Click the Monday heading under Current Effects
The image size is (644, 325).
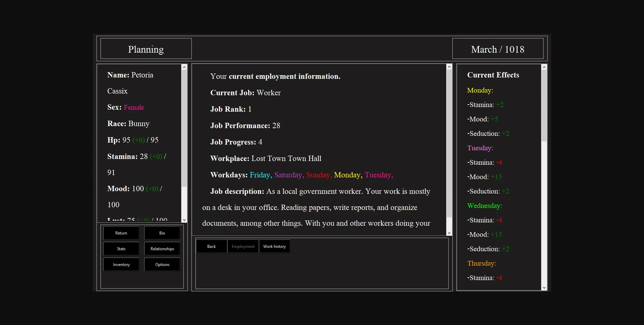pyautogui.click(x=480, y=90)
